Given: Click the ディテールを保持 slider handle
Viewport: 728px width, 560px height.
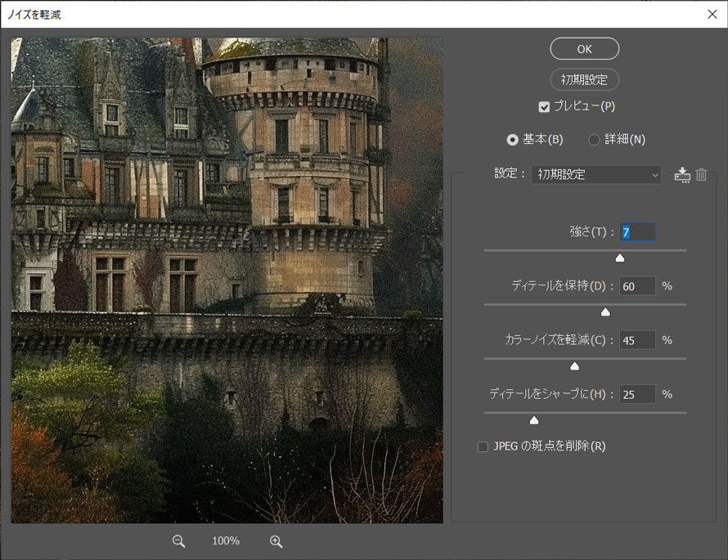Looking at the screenshot, I should click(605, 311).
